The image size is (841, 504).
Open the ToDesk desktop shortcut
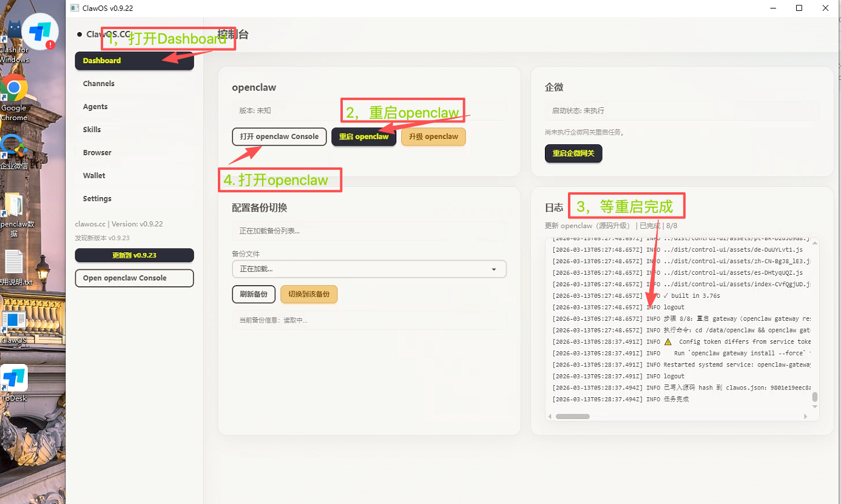point(14,379)
